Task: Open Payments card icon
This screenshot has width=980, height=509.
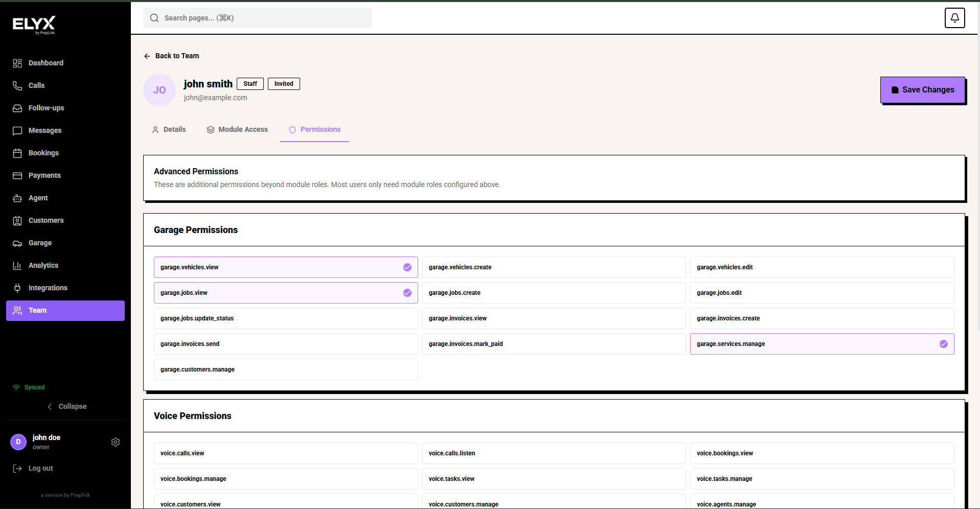Action: tap(17, 175)
